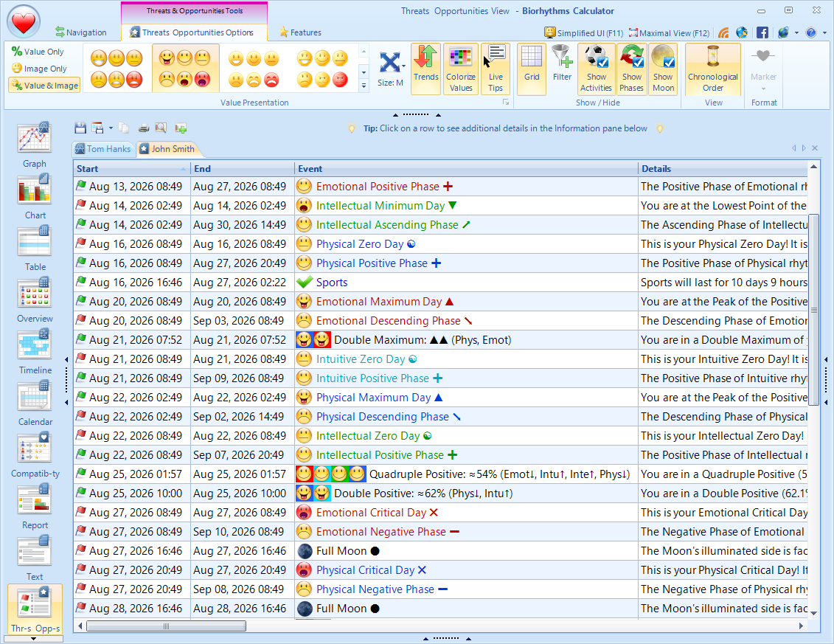Click the Filter icon
Image resolution: width=834 pixels, height=644 pixels.
[561, 69]
